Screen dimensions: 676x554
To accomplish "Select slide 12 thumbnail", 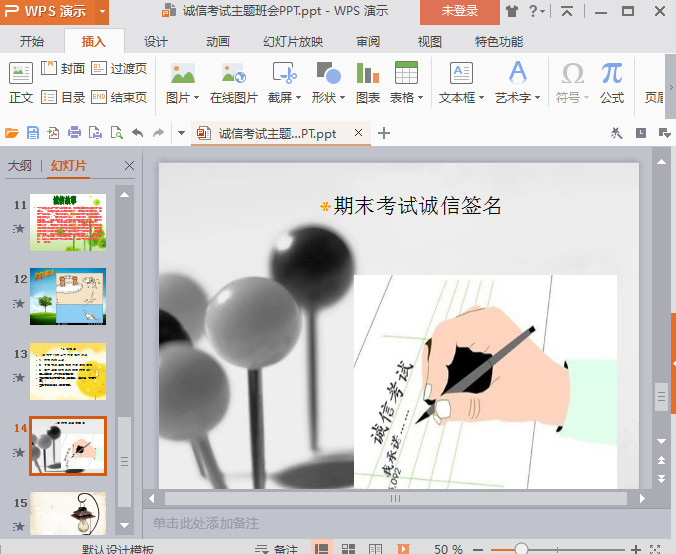I will (x=68, y=297).
